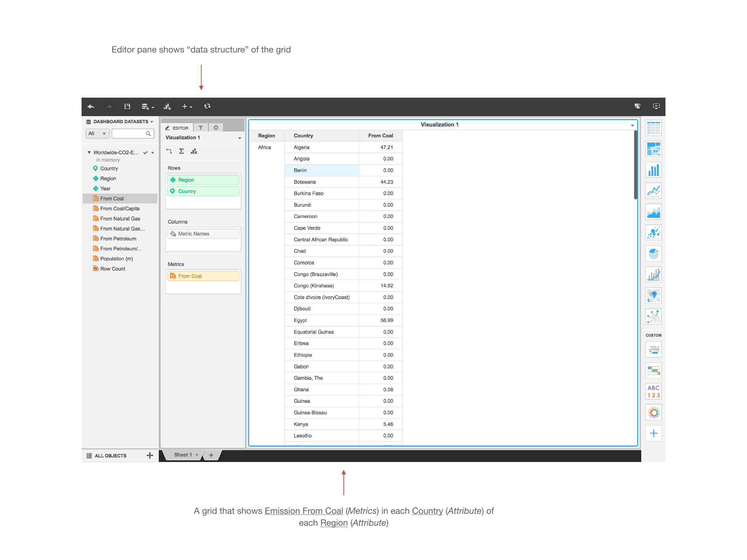Select the Map visualization icon
Image resolution: width=747 pixels, height=560 pixels.
pos(653,296)
